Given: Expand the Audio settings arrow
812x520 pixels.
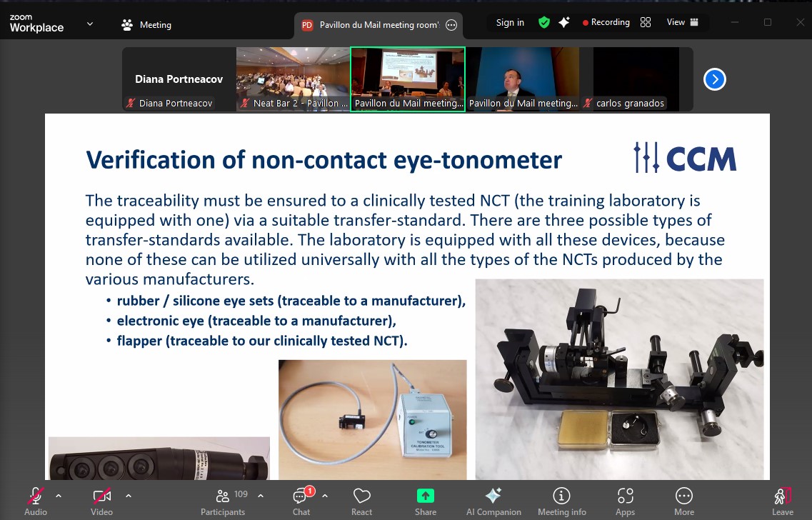Looking at the screenshot, I should (x=59, y=495).
